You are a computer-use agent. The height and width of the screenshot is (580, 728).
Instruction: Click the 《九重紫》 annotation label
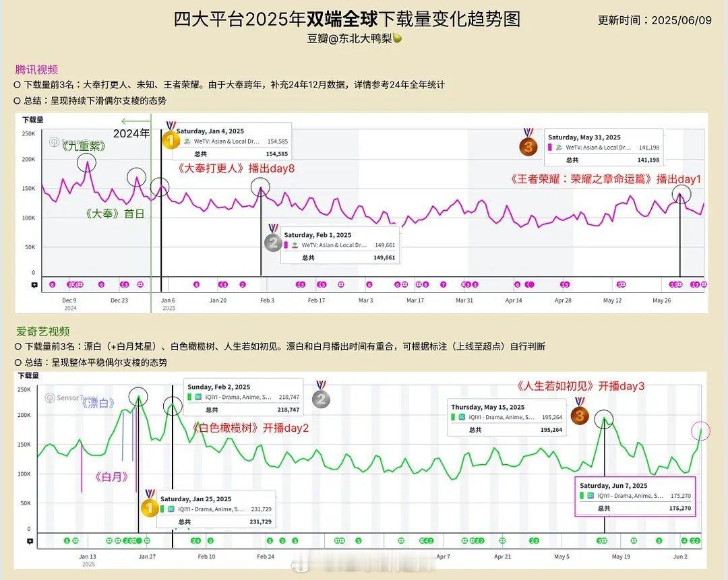83,147
